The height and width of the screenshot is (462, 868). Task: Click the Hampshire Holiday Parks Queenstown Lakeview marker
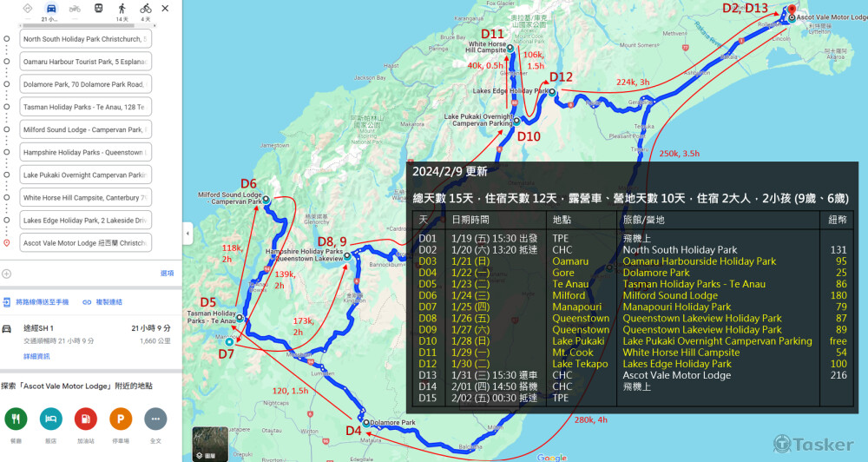(347, 256)
